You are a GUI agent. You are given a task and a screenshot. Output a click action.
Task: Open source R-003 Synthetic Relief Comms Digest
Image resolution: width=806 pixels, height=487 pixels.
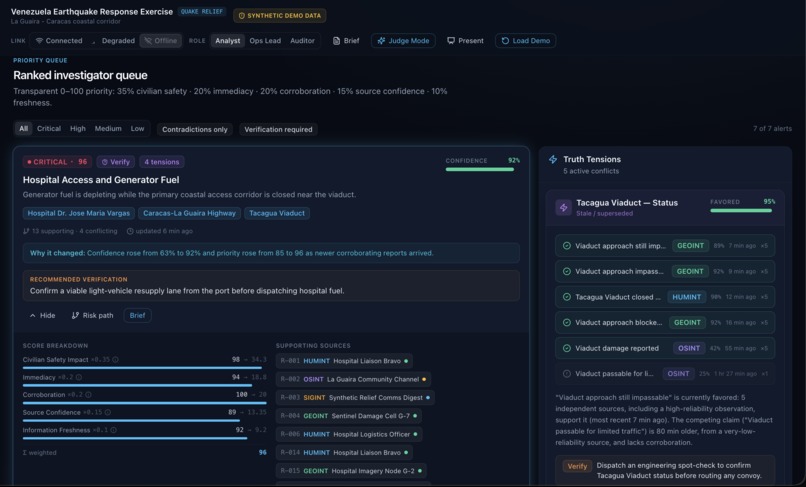point(355,398)
